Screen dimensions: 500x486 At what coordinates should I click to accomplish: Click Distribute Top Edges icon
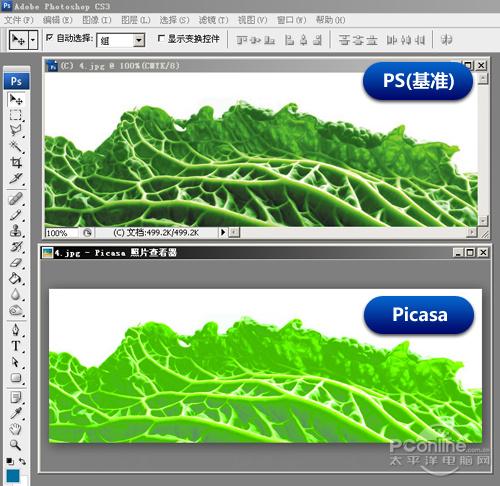344,40
